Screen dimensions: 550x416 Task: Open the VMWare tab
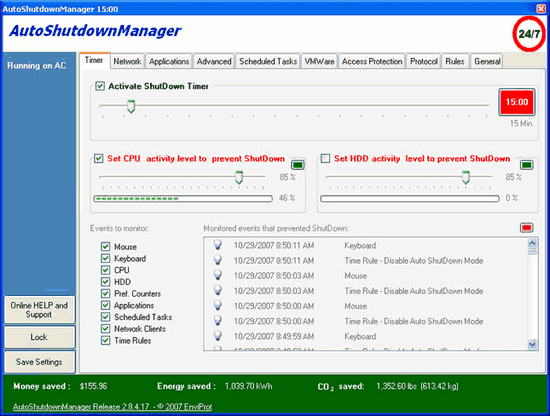pos(319,61)
